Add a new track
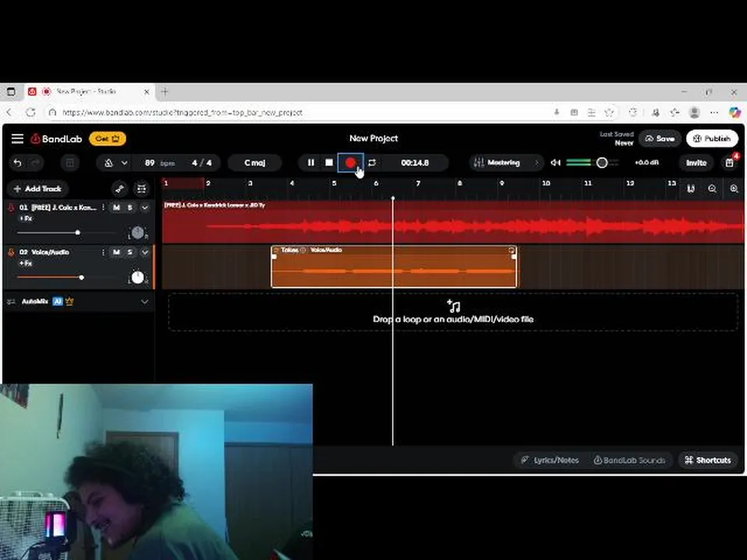747x560 pixels. pos(37,189)
